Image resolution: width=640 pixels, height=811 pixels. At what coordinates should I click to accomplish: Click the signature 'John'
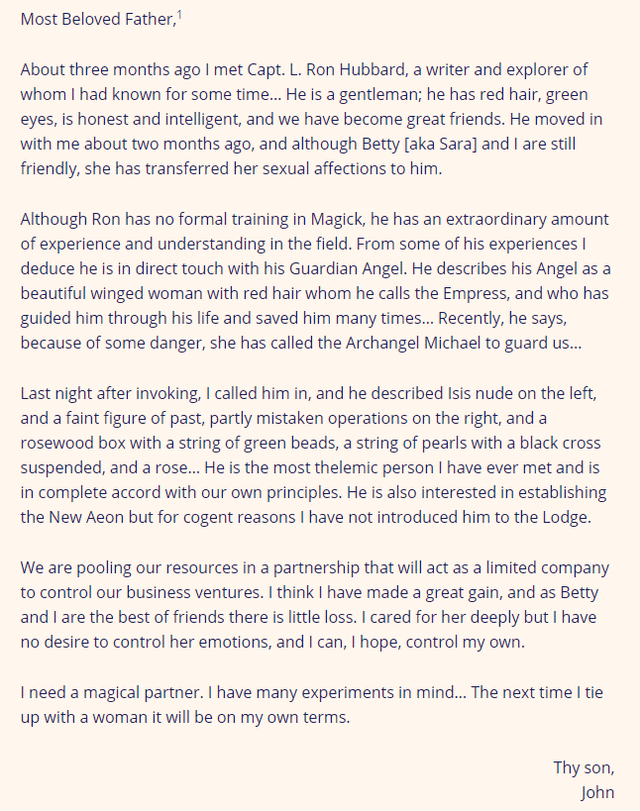(598, 792)
